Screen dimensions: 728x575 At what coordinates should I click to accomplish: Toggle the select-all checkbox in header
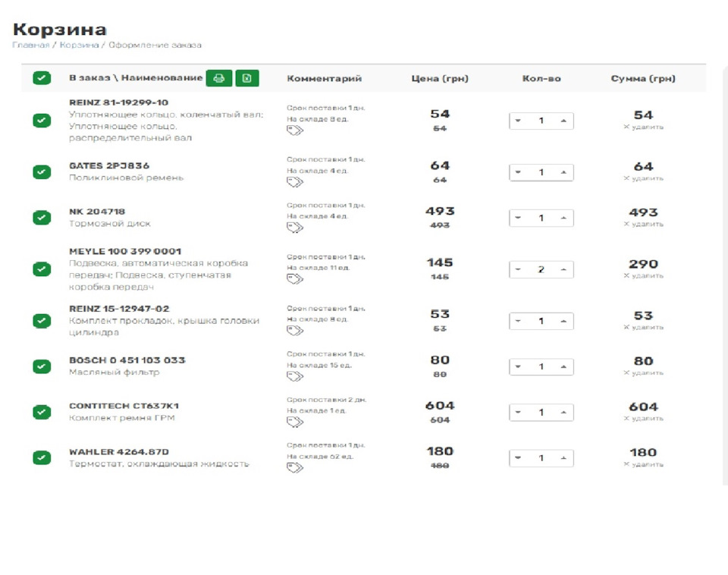point(42,78)
